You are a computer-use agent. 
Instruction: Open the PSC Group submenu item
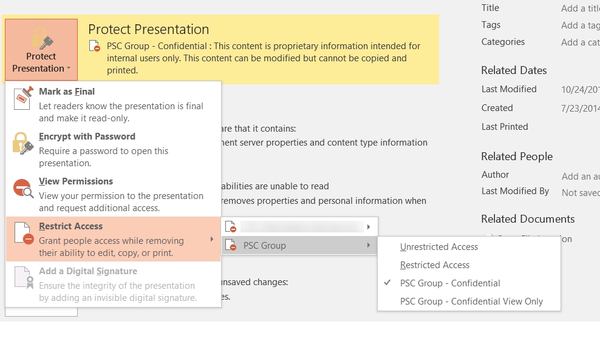tap(299, 246)
